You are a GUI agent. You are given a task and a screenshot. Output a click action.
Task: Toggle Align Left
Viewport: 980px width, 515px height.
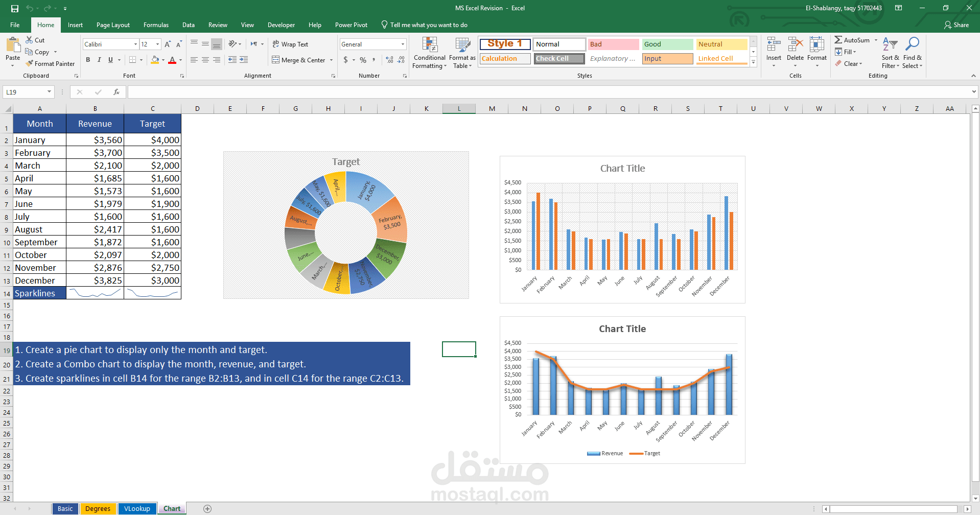point(194,60)
